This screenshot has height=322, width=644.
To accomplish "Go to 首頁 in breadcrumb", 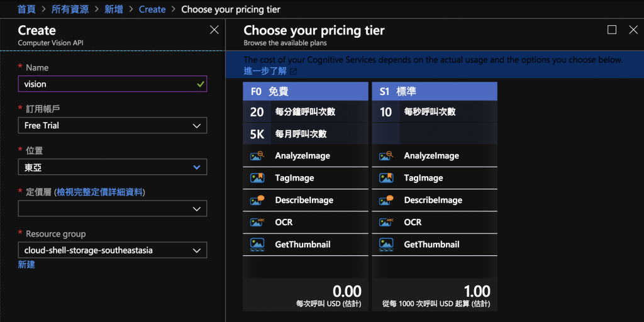I will pyautogui.click(x=26, y=9).
